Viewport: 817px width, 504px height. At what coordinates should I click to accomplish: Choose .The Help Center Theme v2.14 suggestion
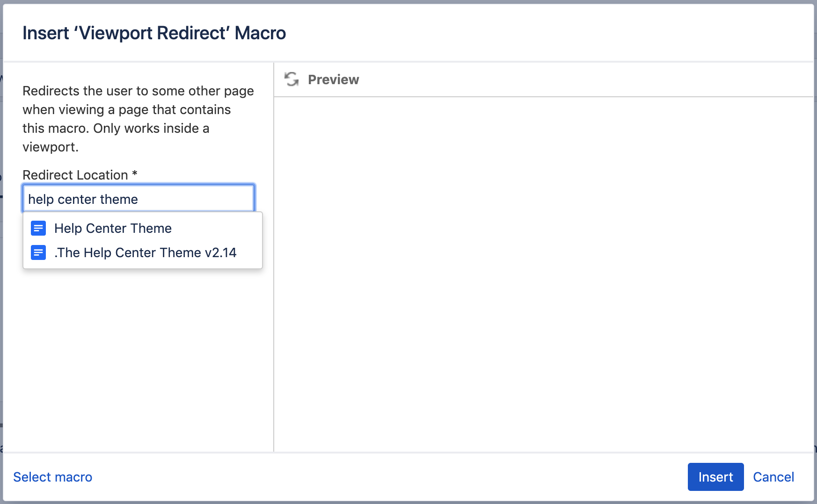(145, 252)
